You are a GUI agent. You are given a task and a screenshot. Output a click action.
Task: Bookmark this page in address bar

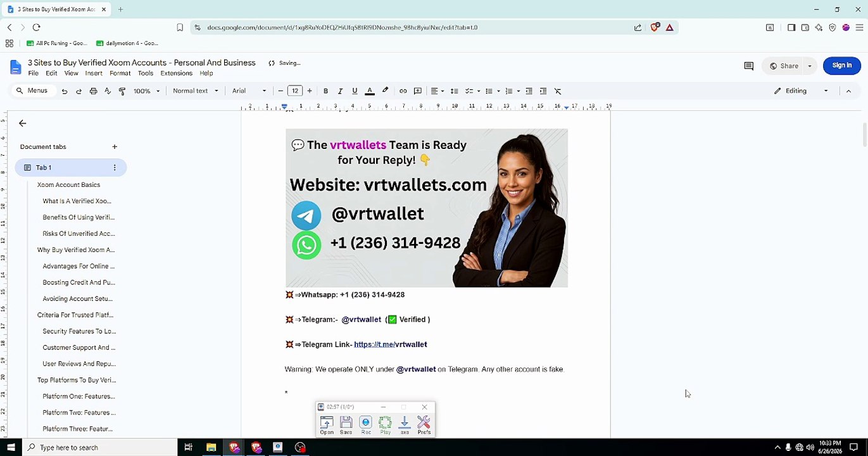click(180, 27)
